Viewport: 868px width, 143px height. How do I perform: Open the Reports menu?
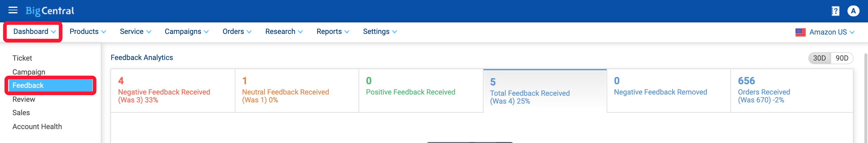[333, 32]
